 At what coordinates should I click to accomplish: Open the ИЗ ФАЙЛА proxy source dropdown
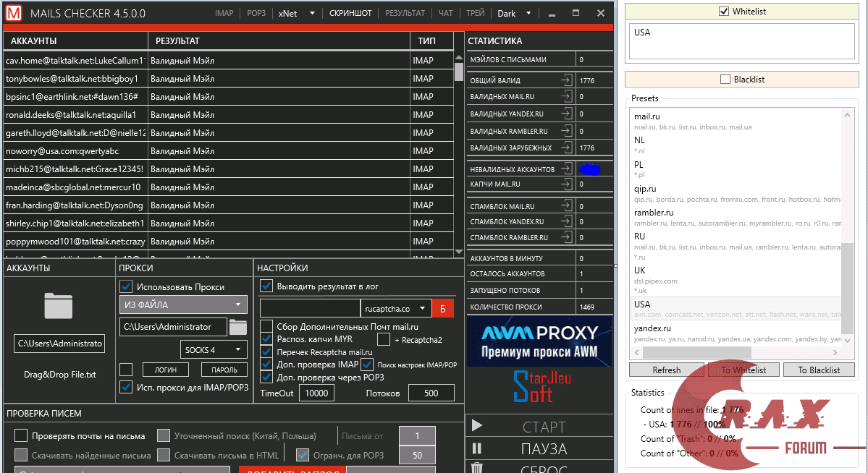pyautogui.click(x=182, y=305)
